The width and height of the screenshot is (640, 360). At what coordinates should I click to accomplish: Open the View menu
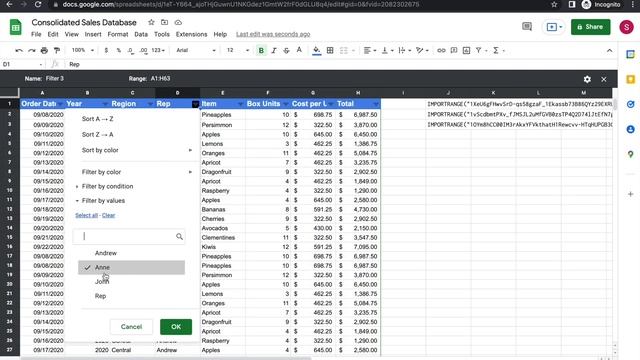click(x=71, y=34)
